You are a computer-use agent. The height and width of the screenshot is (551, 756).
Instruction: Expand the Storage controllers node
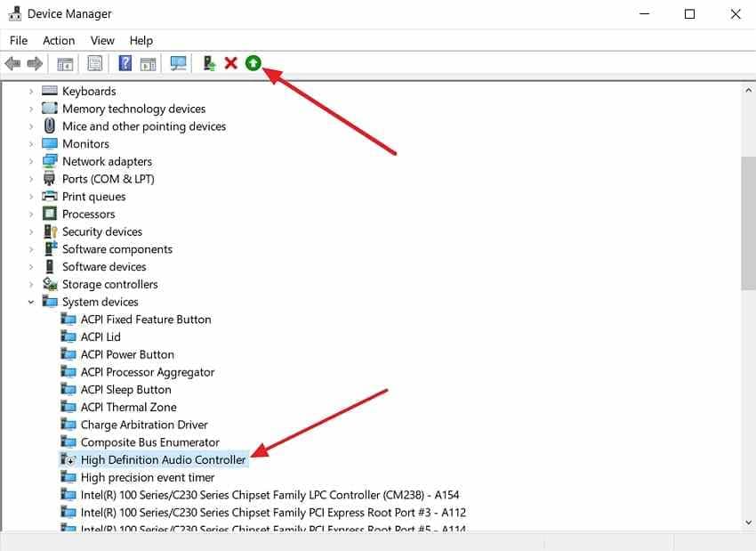click(31, 284)
